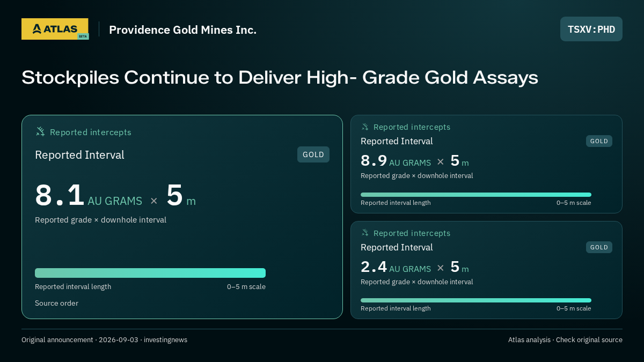Click 'Atlas analysis · Check original source' footer
644x362 pixels.
pos(565,339)
